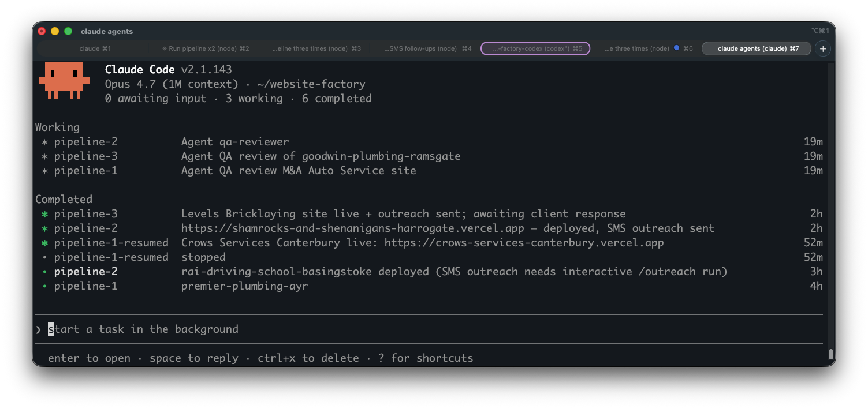
Task: Click the green asterisk beside Levels Bricklaying row
Action: [x=44, y=214]
